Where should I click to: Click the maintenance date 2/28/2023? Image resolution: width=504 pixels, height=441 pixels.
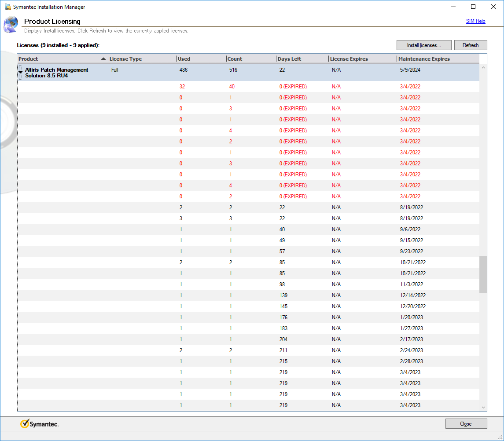(x=412, y=361)
